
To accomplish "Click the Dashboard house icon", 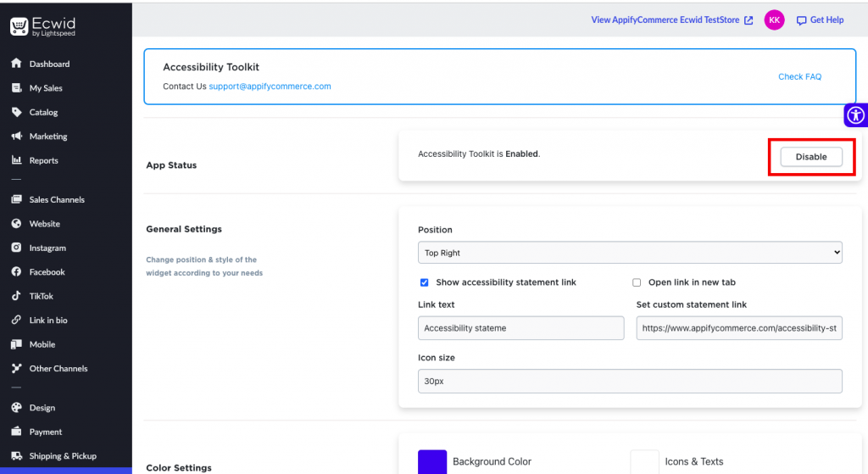I will pyautogui.click(x=17, y=63).
